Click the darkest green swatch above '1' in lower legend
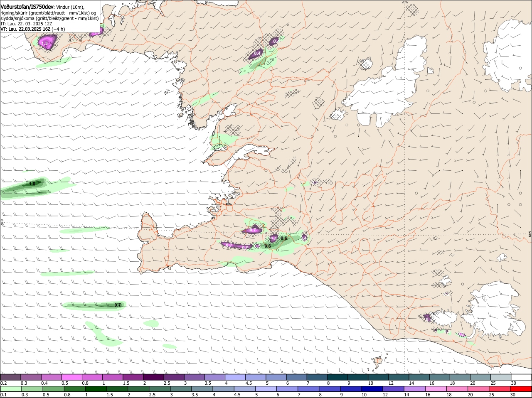Screen dimensions: 532x398 click(96, 389)
